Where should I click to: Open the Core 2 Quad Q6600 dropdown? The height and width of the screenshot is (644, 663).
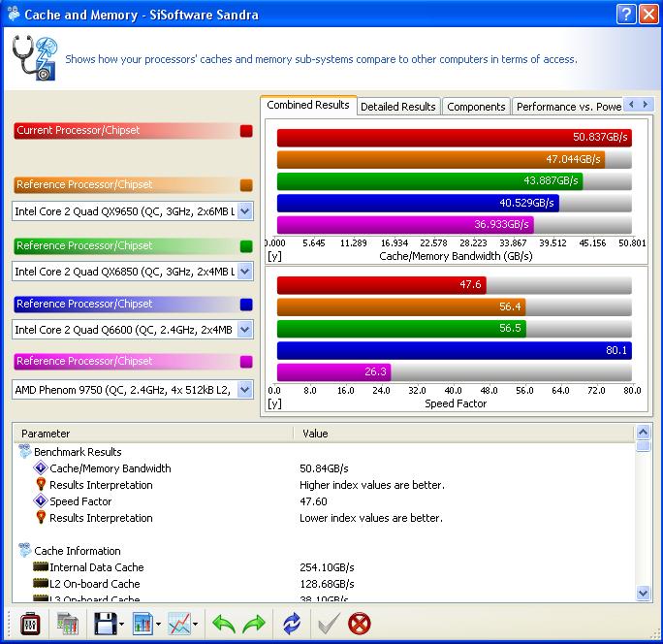point(245,329)
